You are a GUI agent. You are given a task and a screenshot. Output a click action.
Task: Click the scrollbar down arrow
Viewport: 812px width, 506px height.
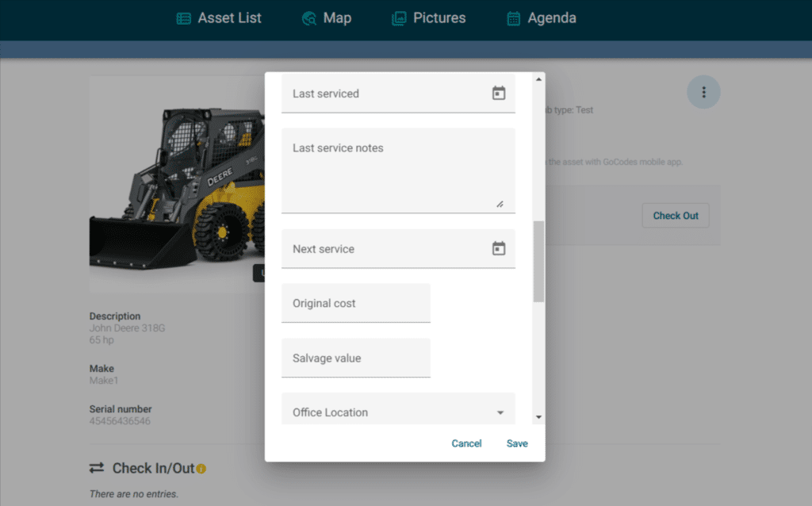pyautogui.click(x=539, y=416)
